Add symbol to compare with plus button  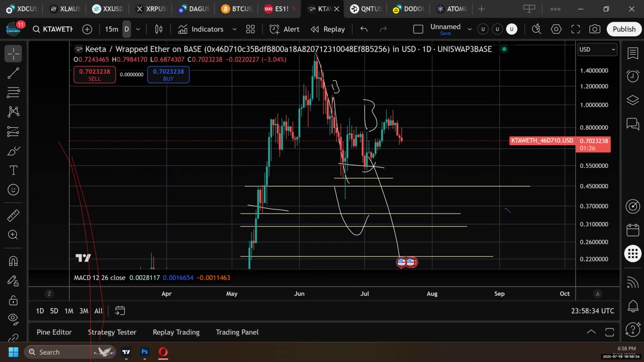pyautogui.click(x=87, y=29)
